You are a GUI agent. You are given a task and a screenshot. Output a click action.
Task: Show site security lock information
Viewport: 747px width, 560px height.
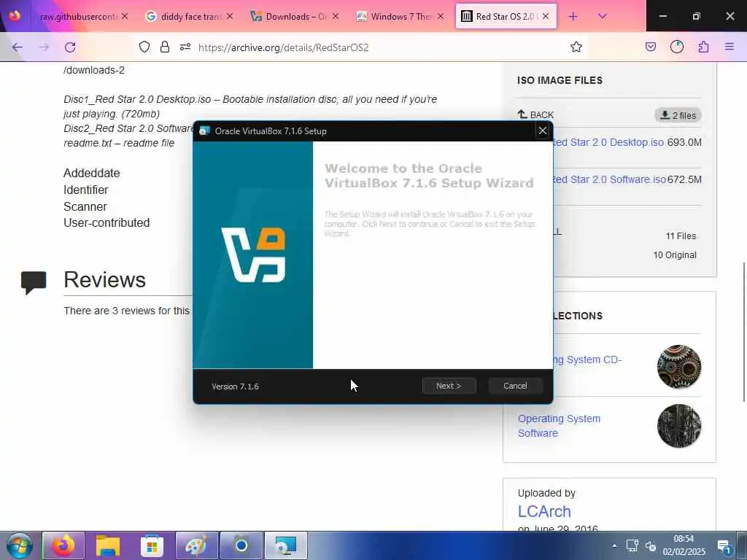[165, 47]
